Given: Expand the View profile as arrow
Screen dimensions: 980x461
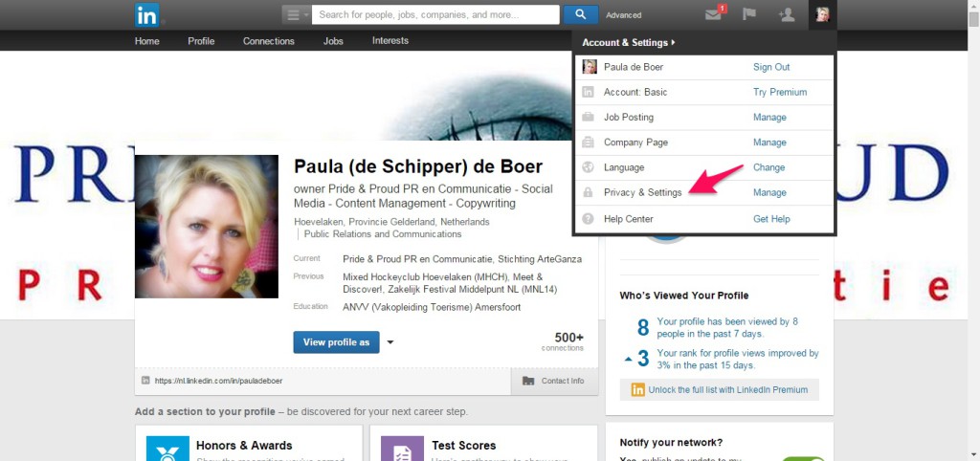Looking at the screenshot, I should [x=390, y=342].
